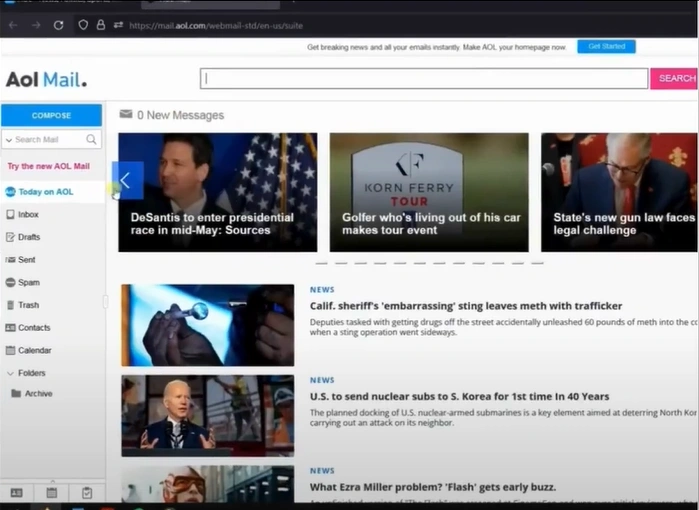Open the Try the new AOL Mail link
The height and width of the screenshot is (510, 699).
pyautogui.click(x=49, y=166)
